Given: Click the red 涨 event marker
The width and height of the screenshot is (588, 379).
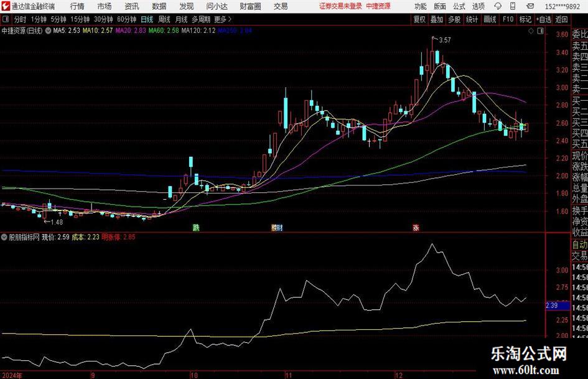Looking at the screenshot, I should (x=416, y=227).
